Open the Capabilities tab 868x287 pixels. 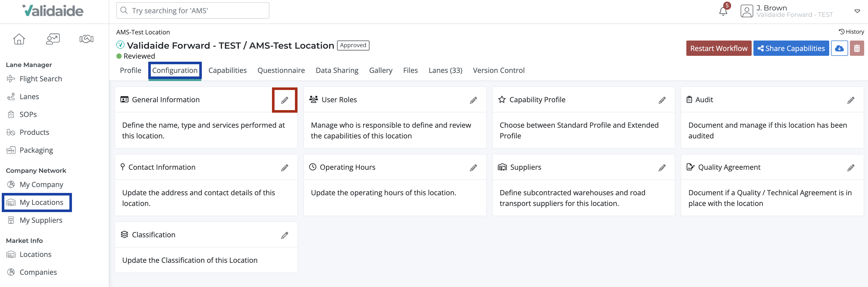227,70
